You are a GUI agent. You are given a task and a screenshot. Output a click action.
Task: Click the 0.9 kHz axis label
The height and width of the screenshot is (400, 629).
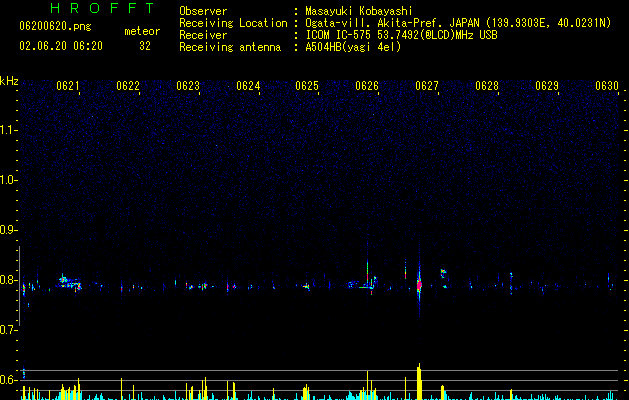click(8, 230)
